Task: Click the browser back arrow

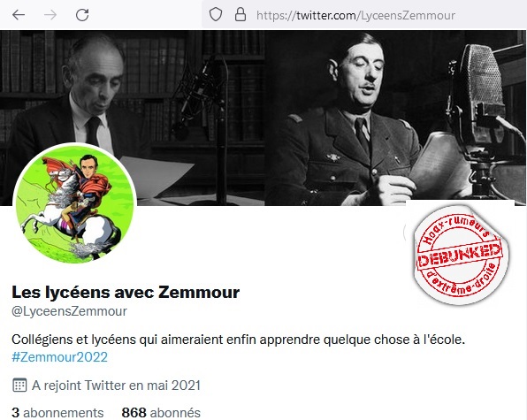Action: [19, 15]
